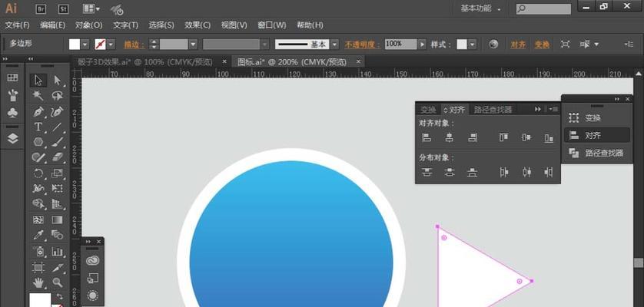Click vertical distribute top in Align panel
The width and height of the screenshot is (644, 307).
[x=427, y=173]
